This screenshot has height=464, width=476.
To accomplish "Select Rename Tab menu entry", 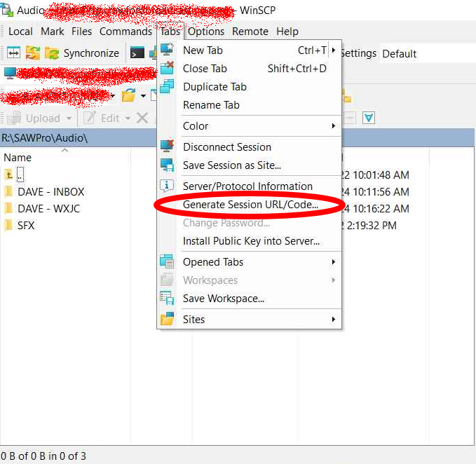I will pos(249,105).
